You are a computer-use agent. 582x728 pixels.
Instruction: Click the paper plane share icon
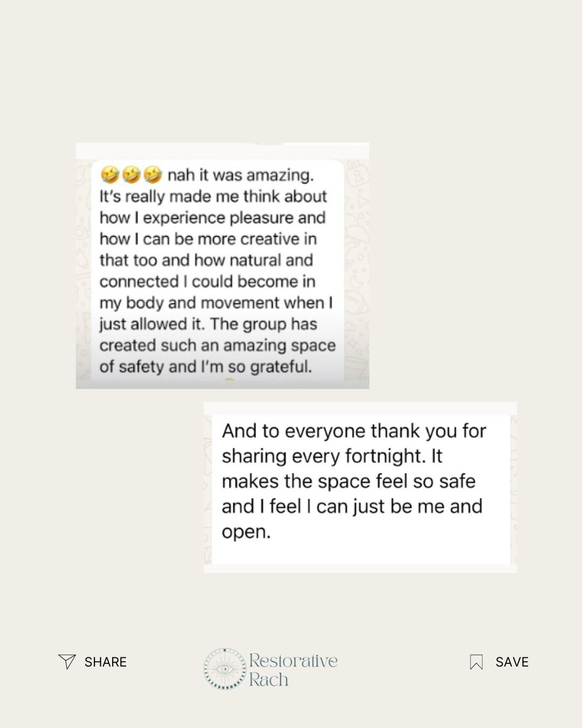click(x=67, y=662)
